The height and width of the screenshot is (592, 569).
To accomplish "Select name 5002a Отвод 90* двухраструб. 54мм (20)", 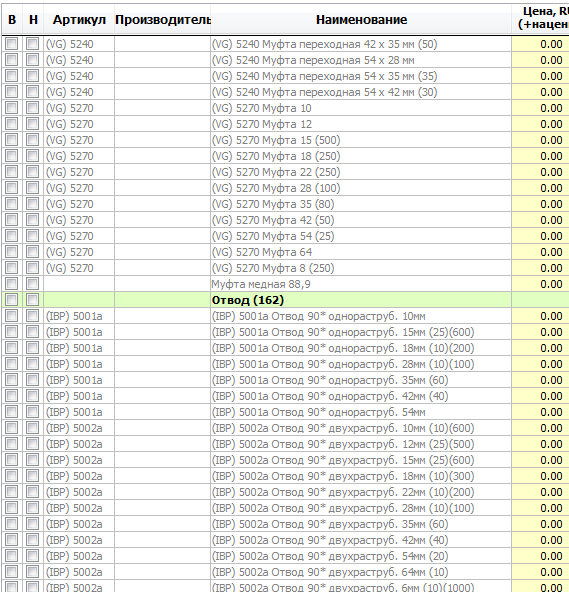I will [330, 556].
